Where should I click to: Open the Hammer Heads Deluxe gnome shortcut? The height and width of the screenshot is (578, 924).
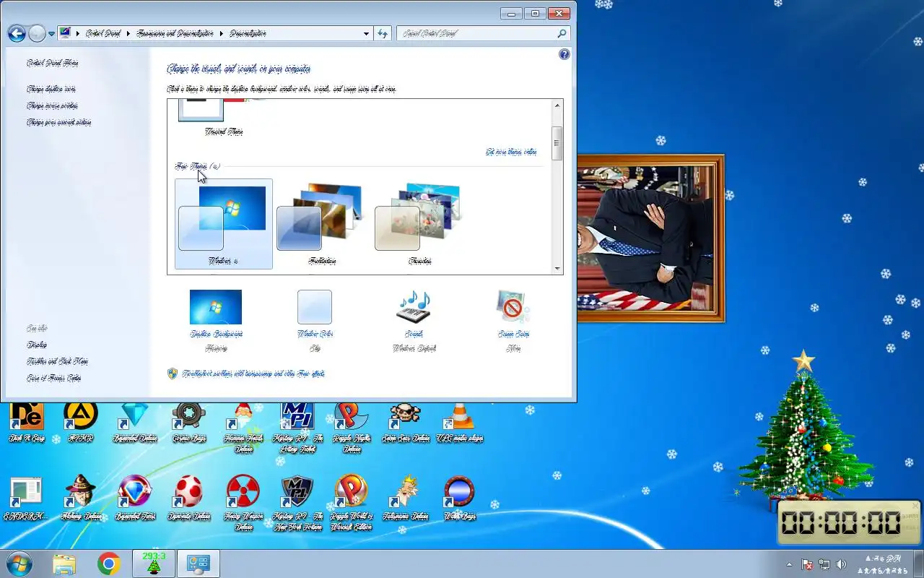click(243, 427)
